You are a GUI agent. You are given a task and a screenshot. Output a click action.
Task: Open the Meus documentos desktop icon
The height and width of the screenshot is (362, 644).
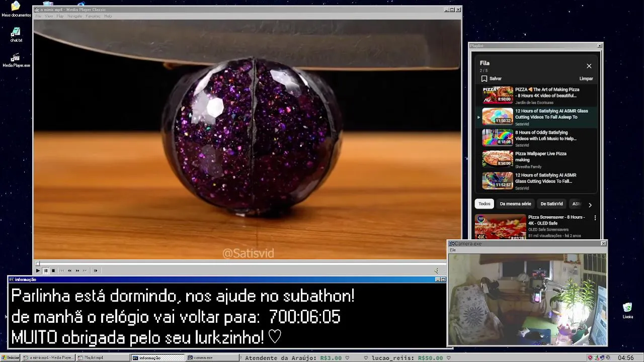16,9
